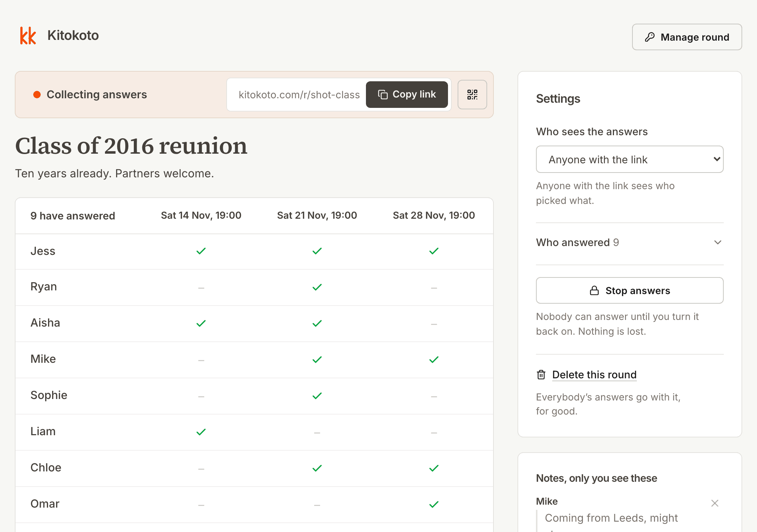Image resolution: width=757 pixels, height=532 pixels.
Task: Click the 'Coming from Leeds, might' note text
Action: [x=611, y=518]
